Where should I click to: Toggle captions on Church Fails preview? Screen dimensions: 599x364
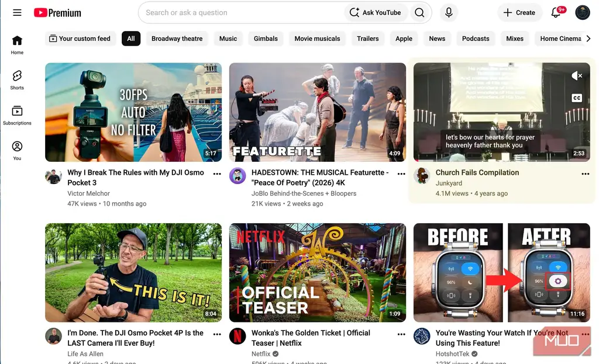point(577,98)
